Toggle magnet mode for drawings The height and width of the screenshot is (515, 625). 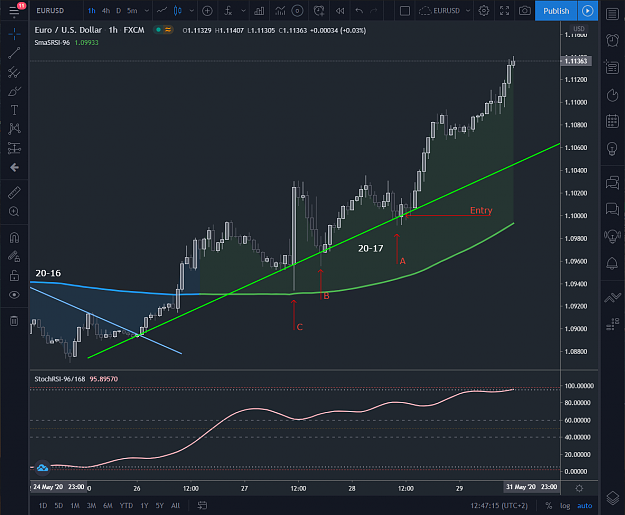14,238
